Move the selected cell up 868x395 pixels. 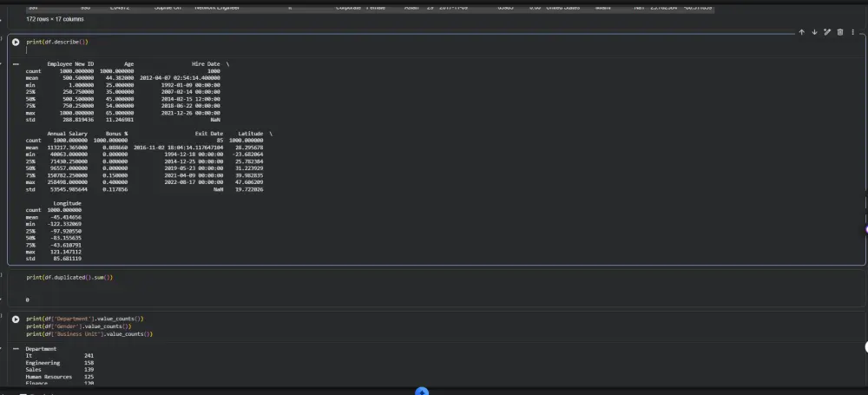tap(801, 32)
